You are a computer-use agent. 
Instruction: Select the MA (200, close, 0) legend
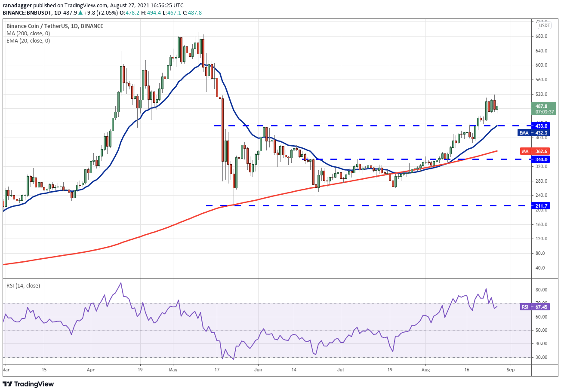tap(28, 33)
